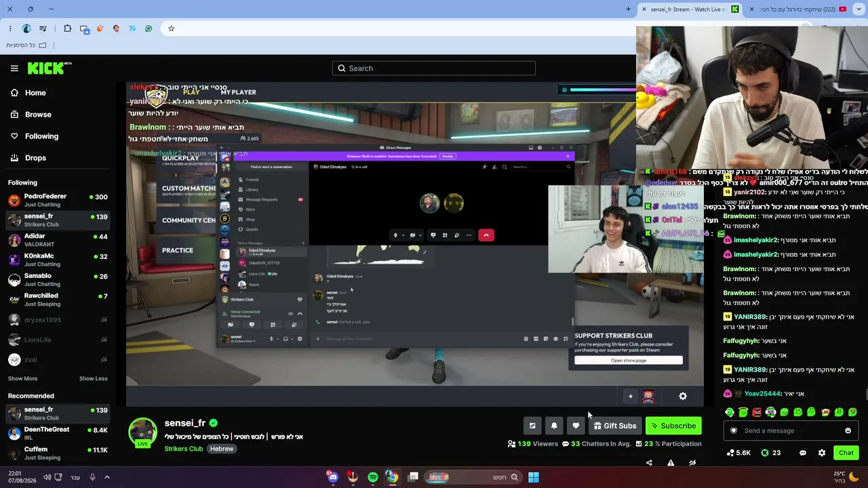This screenshot has width=868, height=488.
Task: Send message with the Chat button
Action: tap(846, 453)
